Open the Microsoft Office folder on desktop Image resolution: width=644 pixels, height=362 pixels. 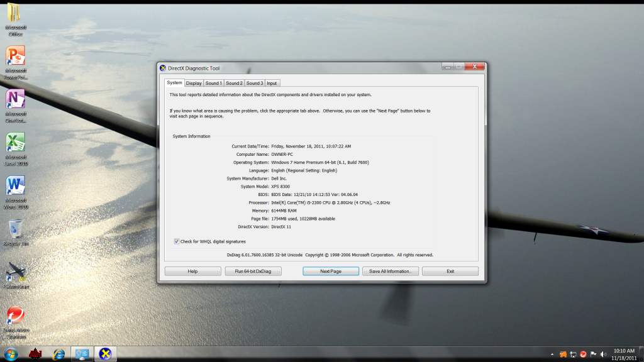15,19
